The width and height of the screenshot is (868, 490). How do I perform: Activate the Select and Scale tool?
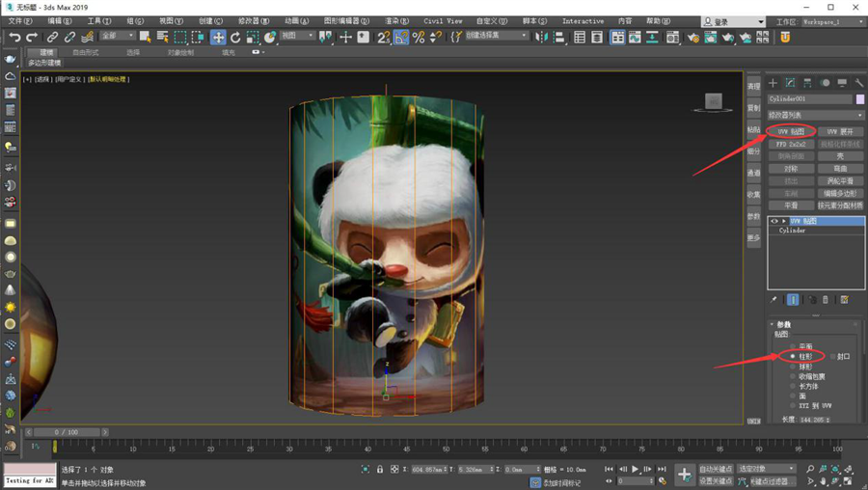click(253, 37)
